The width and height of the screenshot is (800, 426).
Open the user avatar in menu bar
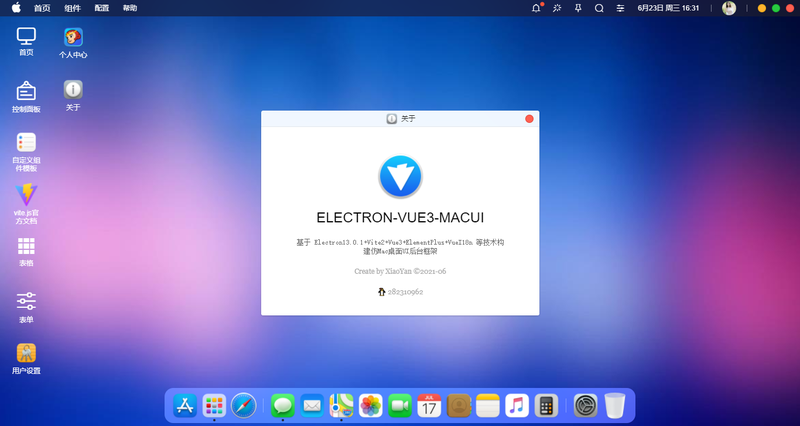click(x=729, y=8)
